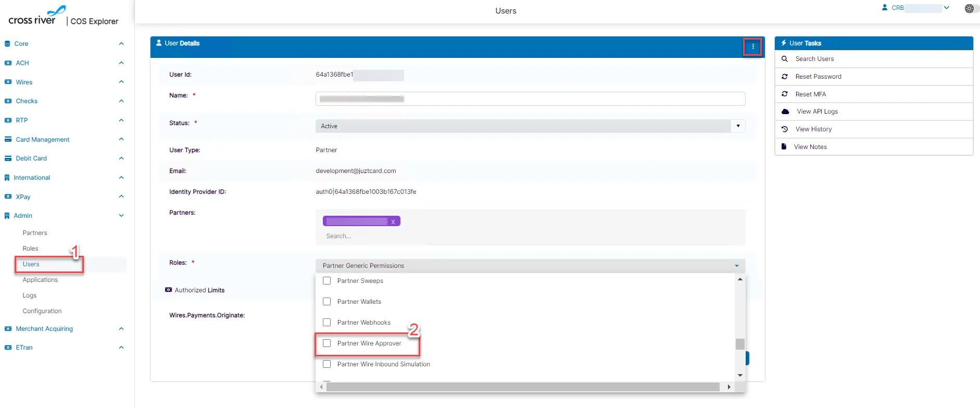
Task: Expand the Wires sidebar section chevron
Action: [121, 82]
